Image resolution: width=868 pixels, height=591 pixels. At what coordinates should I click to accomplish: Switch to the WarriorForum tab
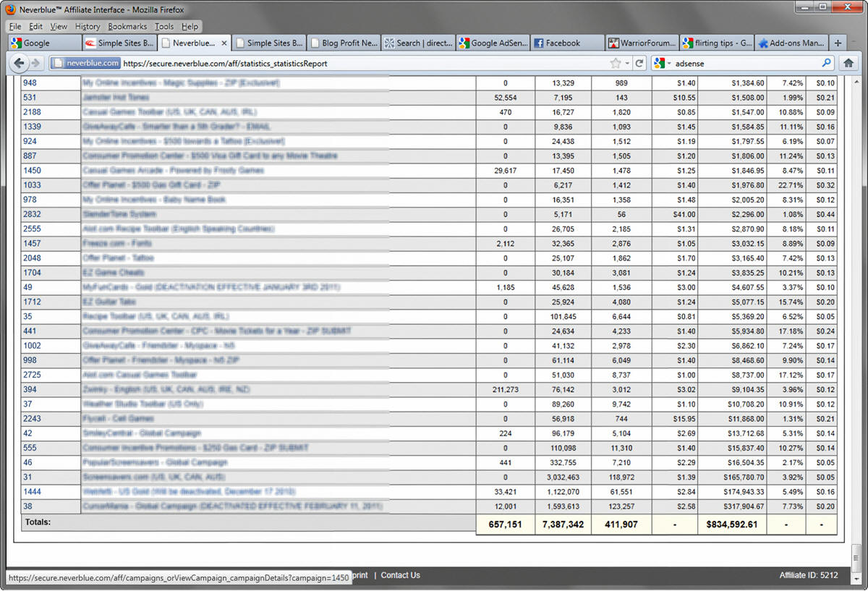642,43
